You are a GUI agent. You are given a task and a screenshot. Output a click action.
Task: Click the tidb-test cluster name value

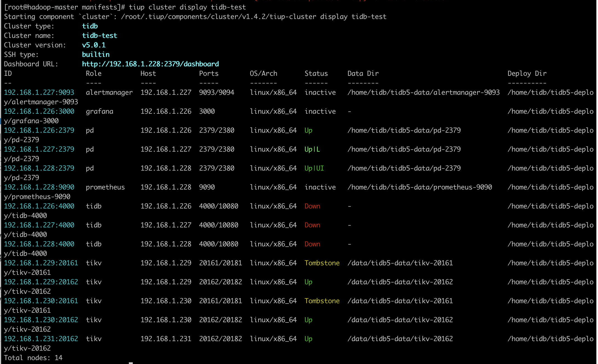pos(100,35)
